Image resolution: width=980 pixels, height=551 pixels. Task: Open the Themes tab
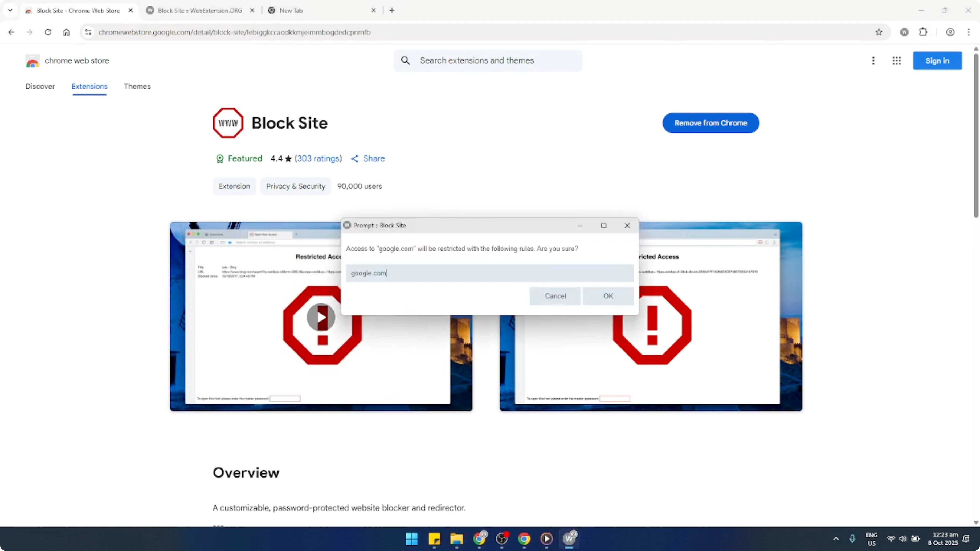tap(137, 86)
